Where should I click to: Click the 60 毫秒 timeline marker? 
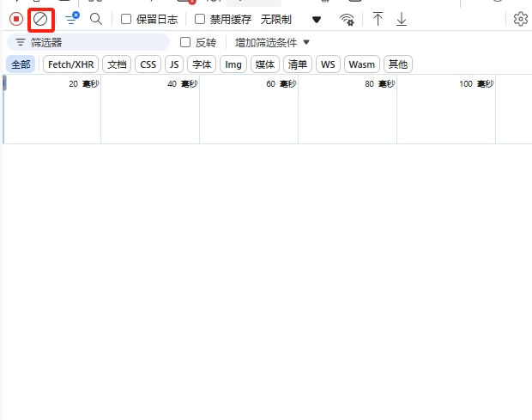pos(281,84)
